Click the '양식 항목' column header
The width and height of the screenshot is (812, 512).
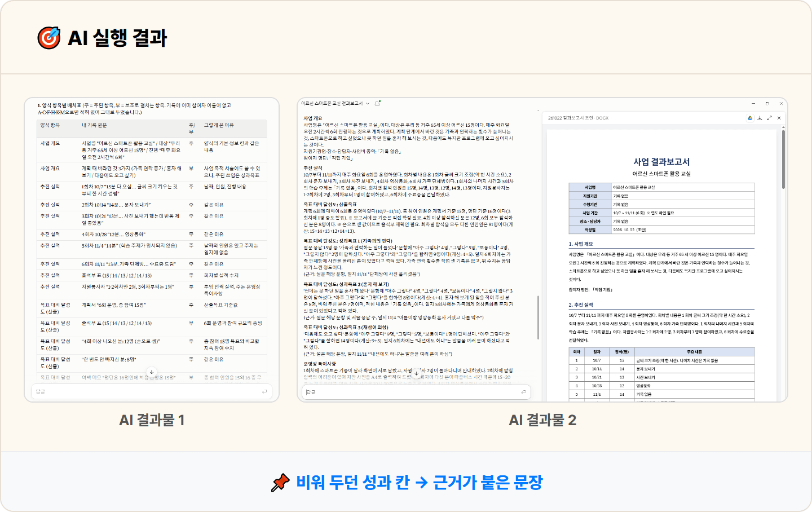pyautogui.click(x=50, y=125)
